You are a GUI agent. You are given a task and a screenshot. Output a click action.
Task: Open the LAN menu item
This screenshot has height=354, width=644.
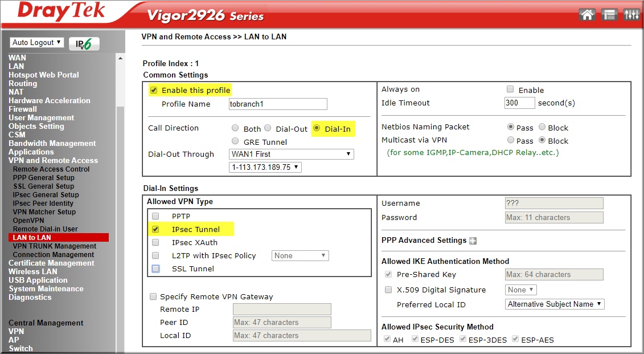coord(17,66)
